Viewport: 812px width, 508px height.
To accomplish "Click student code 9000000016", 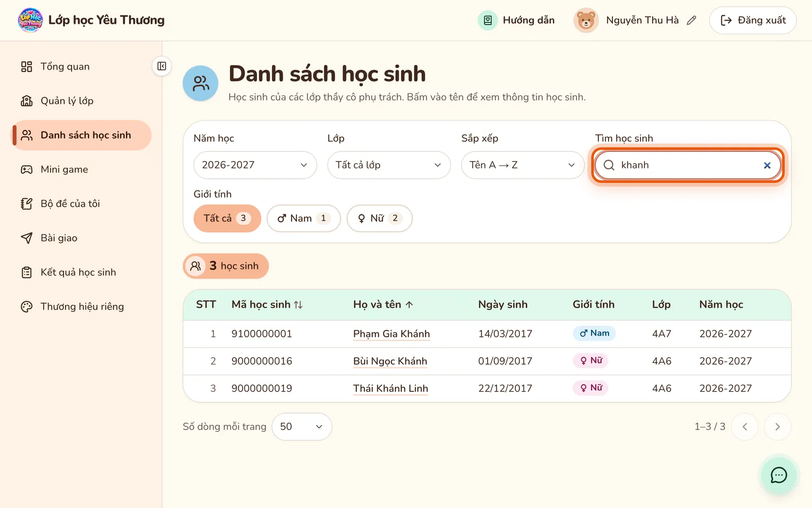I will 262,361.
